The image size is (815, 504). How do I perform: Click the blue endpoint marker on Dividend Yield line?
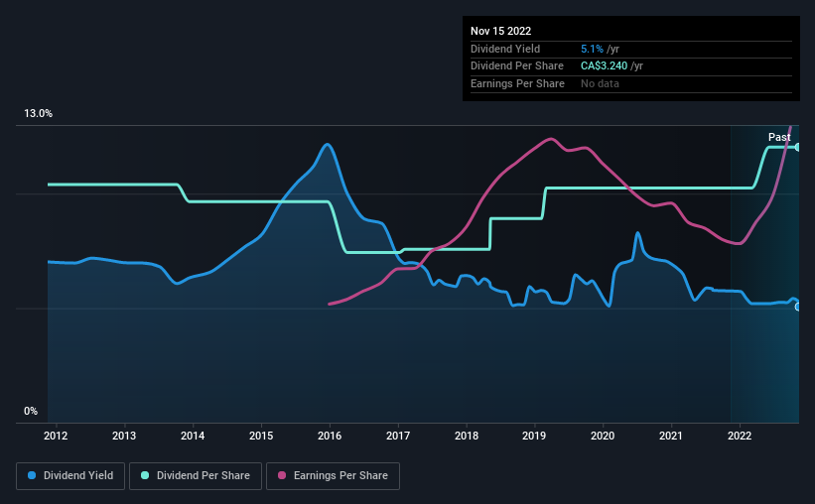click(797, 308)
